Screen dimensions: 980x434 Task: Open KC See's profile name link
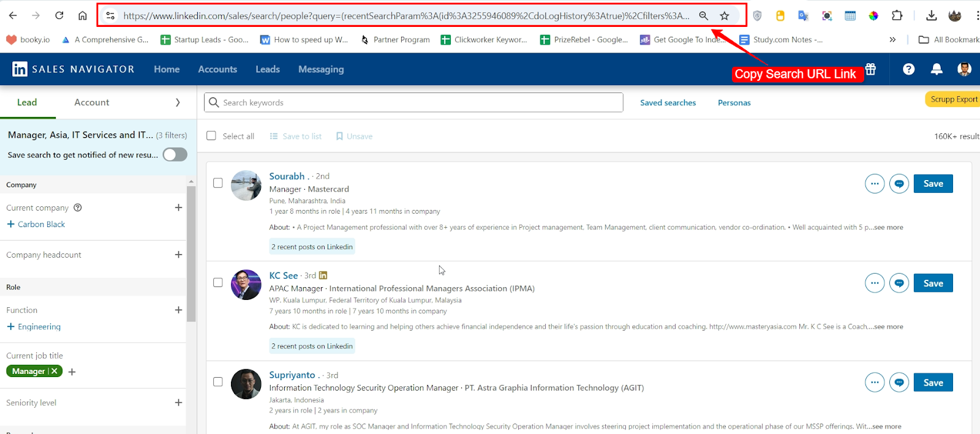point(284,275)
